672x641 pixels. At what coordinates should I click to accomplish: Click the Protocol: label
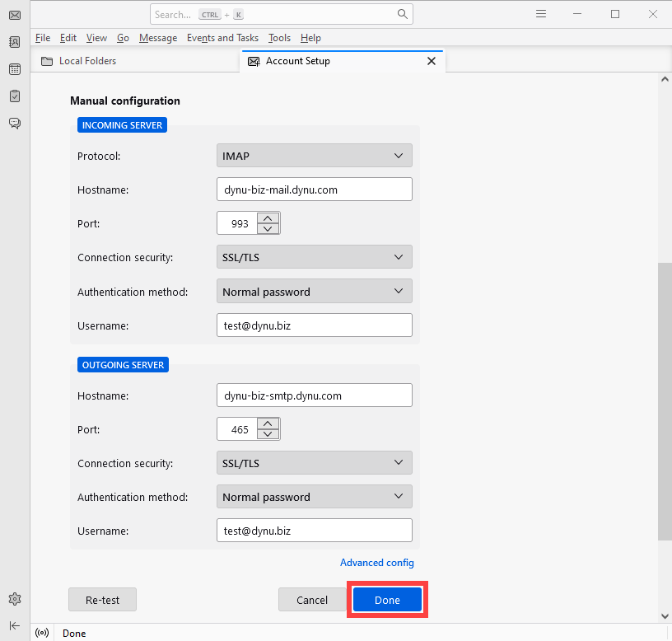pyautogui.click(x=99, y=156)
